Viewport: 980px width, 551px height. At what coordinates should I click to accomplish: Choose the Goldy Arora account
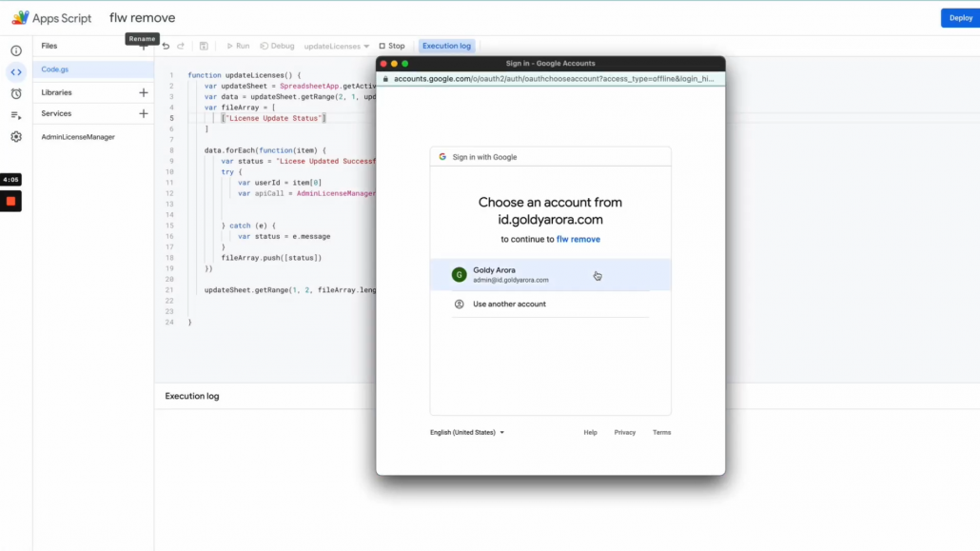coord(551,275)
